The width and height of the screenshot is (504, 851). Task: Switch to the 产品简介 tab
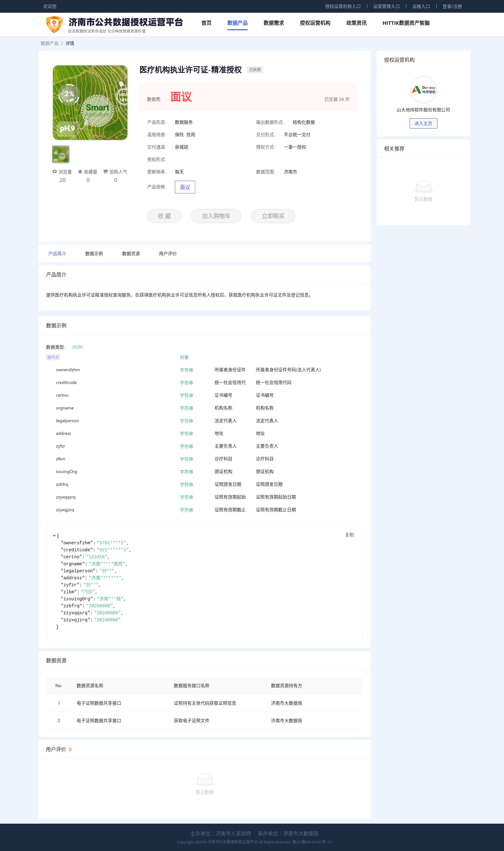click(57, 254)
